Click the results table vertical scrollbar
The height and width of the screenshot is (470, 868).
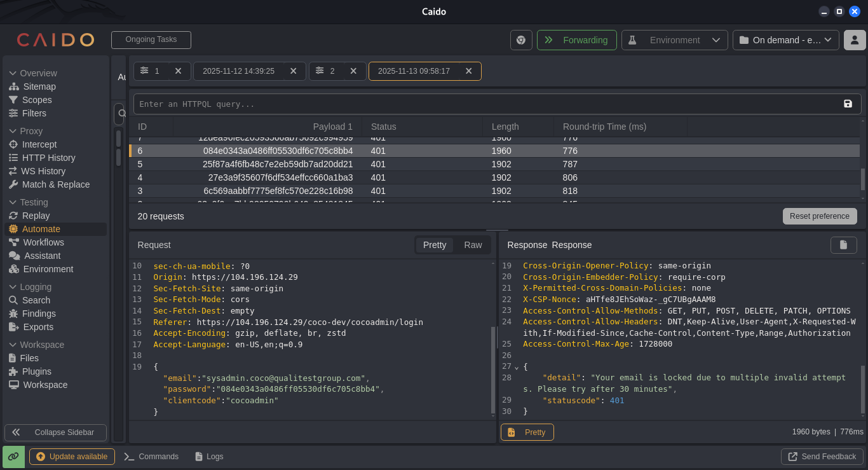(x=863, y=179)
